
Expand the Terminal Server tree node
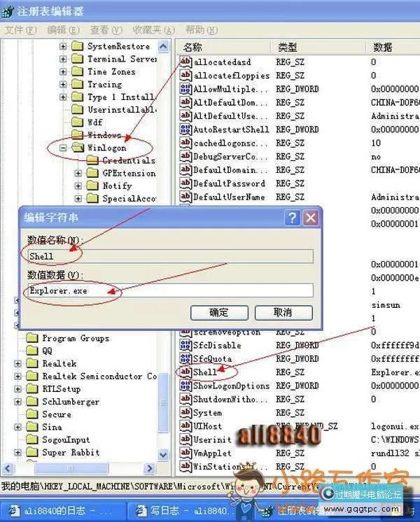[63, 59]
